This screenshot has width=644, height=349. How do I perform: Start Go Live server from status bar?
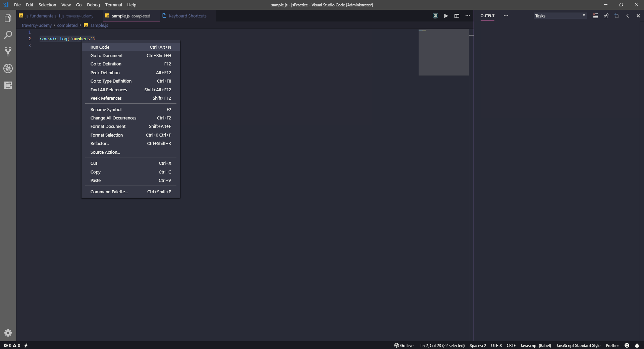pos(404,345)
